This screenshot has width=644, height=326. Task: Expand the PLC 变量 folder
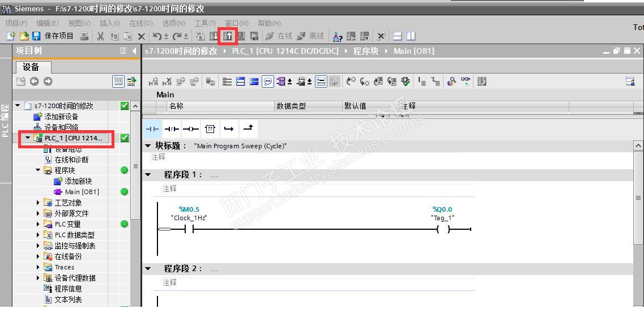click(38, 224)
